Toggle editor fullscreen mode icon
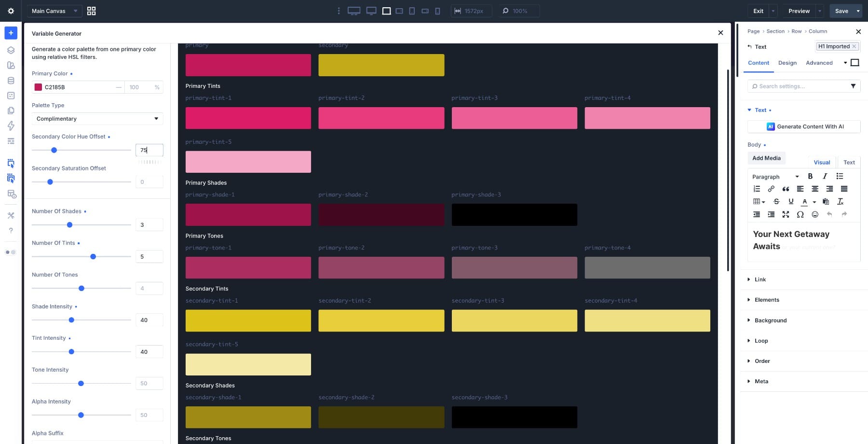 pyautogui.click(x=786, y=214)
